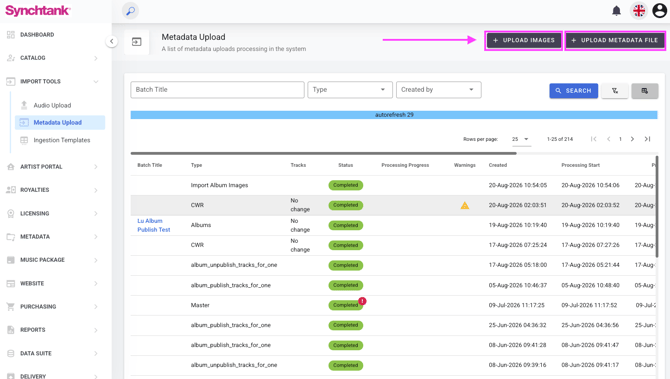Click the Upload Metadata File button

[x=615, y=40]
